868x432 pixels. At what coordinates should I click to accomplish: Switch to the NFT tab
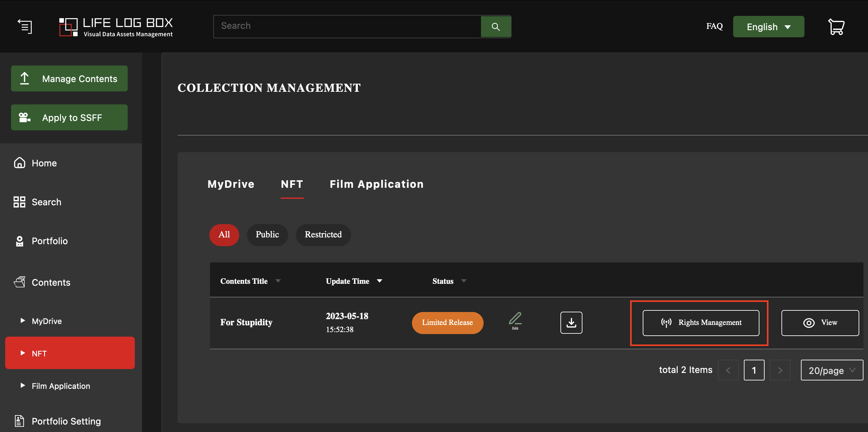[x=292, y=184]
